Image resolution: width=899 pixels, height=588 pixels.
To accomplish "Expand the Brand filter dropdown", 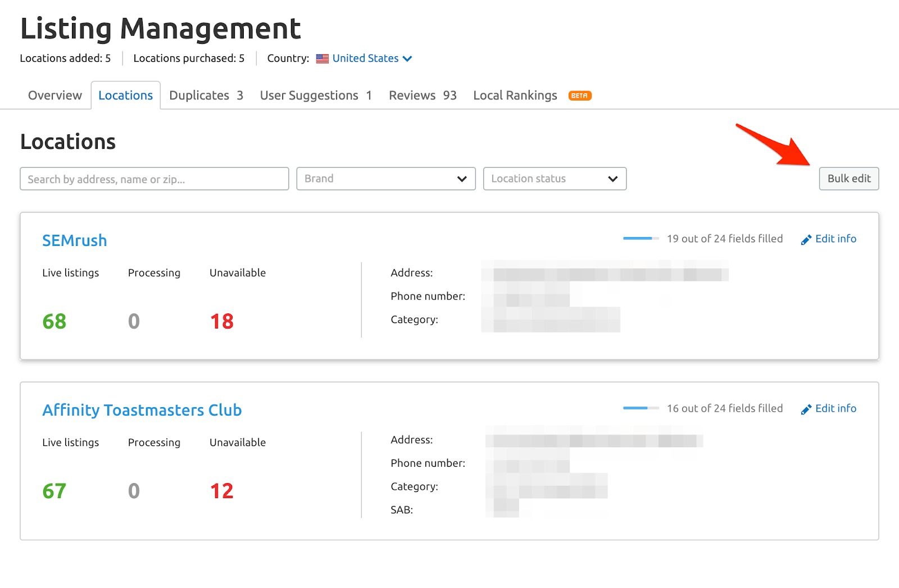I will [x=386, y=179].
